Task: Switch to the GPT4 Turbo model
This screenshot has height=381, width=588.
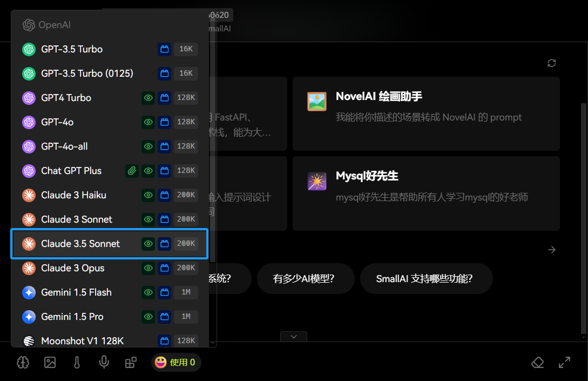Action: 110,98
